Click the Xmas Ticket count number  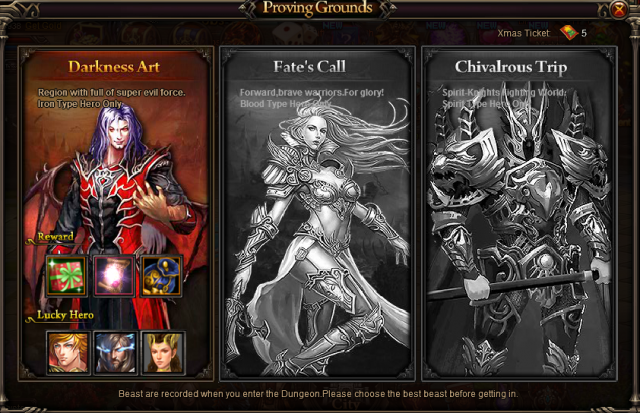[x=584, y=33]
